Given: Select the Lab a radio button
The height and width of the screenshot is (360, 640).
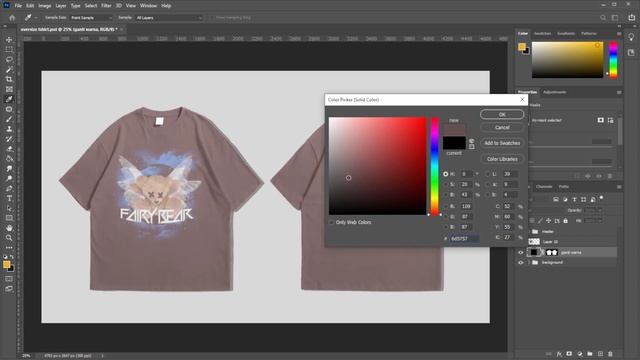Looking at the screenshot, I should 488,184.
